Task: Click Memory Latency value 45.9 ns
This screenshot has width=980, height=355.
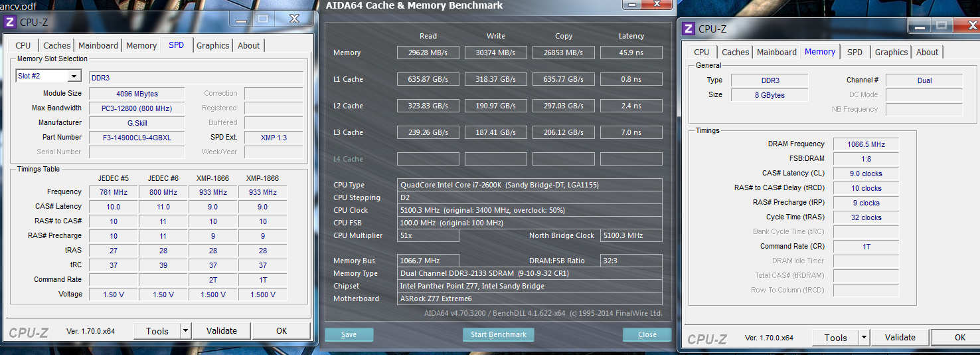Action: point(631,53)
